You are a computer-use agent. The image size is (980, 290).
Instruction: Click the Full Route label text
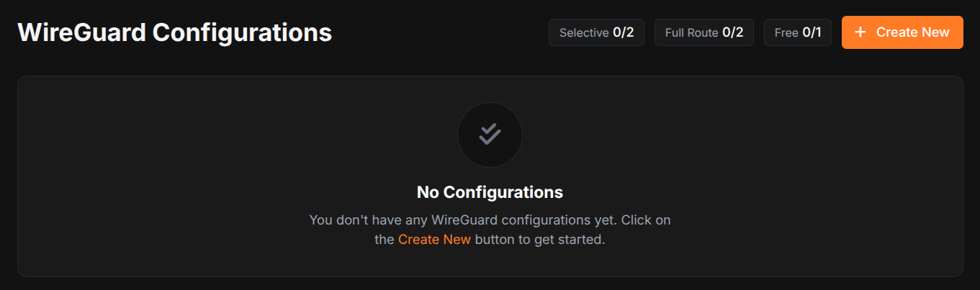692,32
